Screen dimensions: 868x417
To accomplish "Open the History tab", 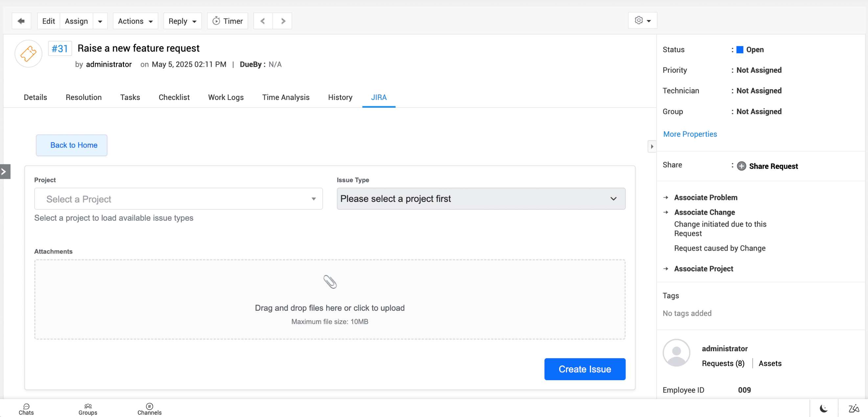I will (340, 97).
